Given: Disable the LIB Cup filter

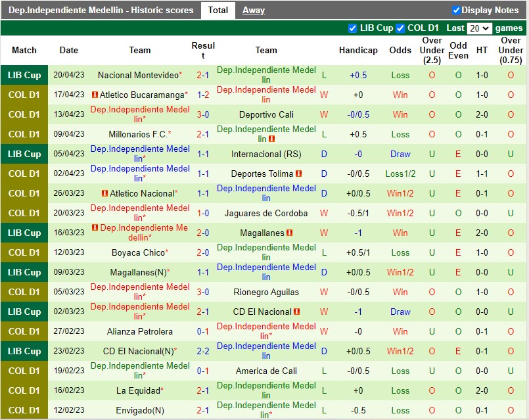Looking at the screenshot, I should (354, 28).
